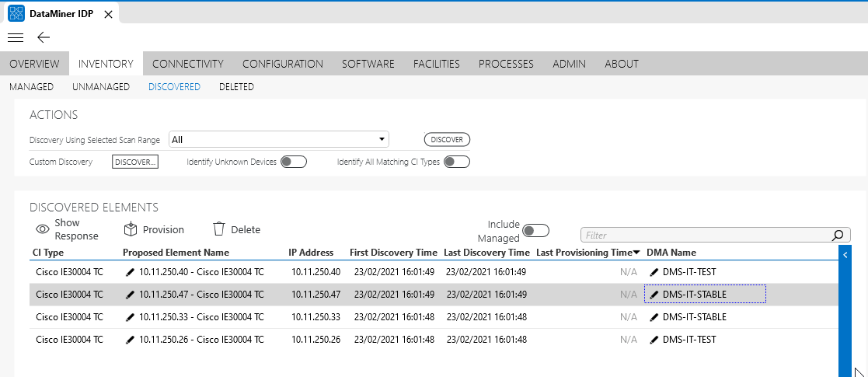The width and height of the screenshot is (868, 377).
Task: Open the scan range dropdown showing All
Action: 278,139
